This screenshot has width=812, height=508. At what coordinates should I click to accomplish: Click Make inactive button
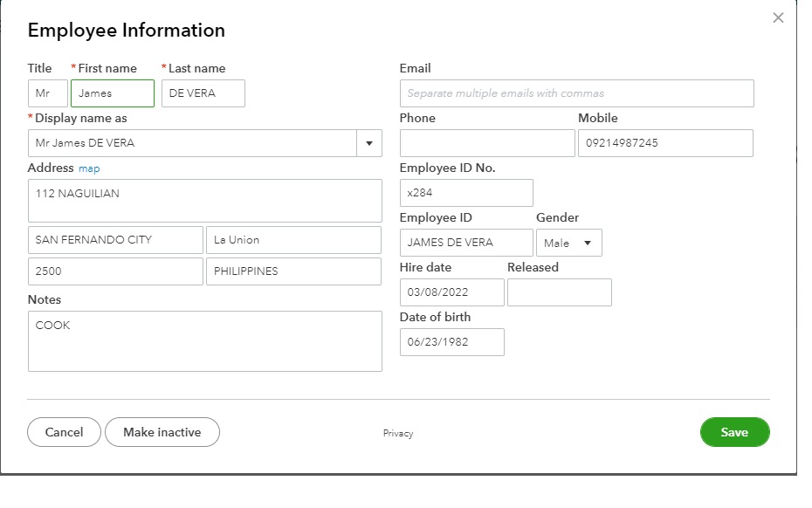[x=162, y=432]
